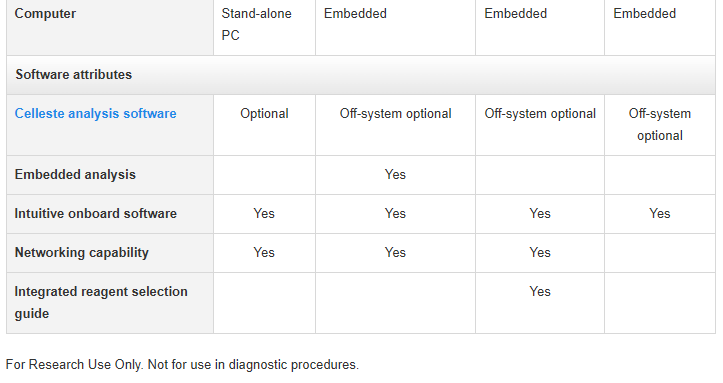
Task: Click the Yes cell in Embedded analysis row
Action: pos(395,175)
